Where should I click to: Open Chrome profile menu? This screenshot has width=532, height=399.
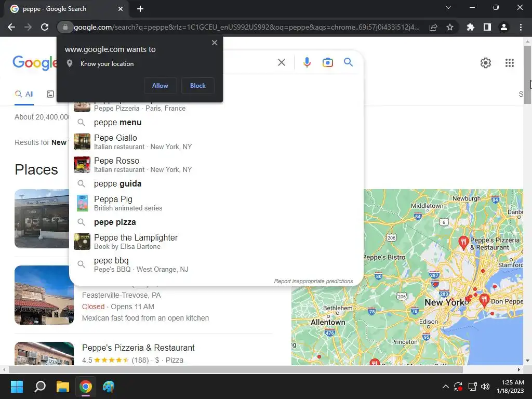[x=504, y=27]
